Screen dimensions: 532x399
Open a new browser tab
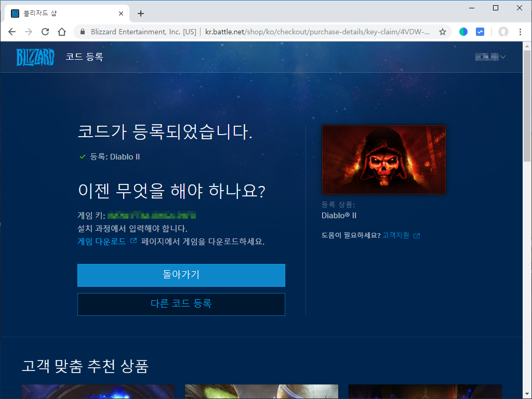[x=141, y=14]
